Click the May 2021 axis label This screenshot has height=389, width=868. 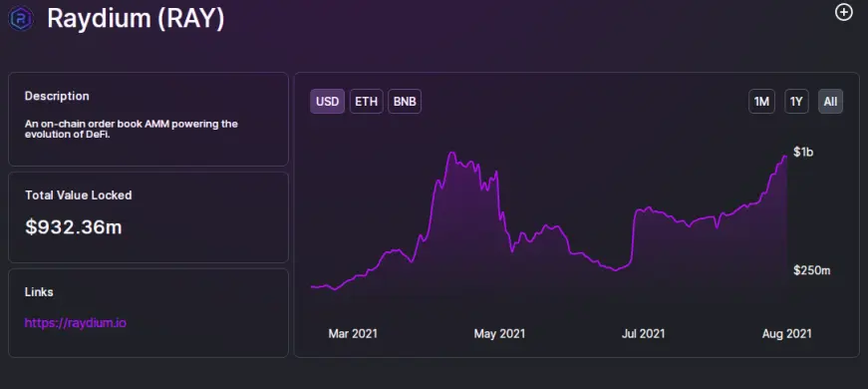pyautogui.click(x=499, y=333)
